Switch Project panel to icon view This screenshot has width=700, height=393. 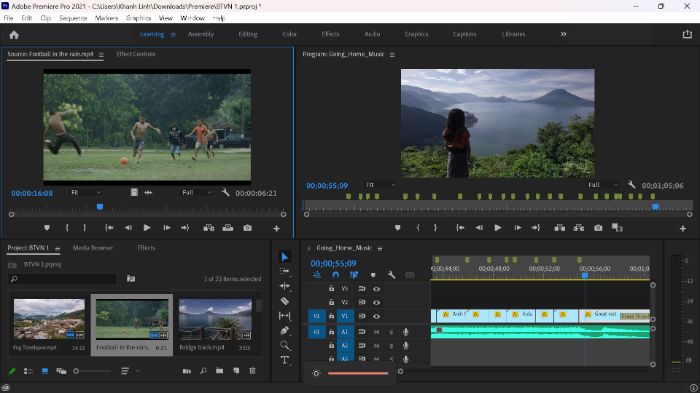click(45, 371)
